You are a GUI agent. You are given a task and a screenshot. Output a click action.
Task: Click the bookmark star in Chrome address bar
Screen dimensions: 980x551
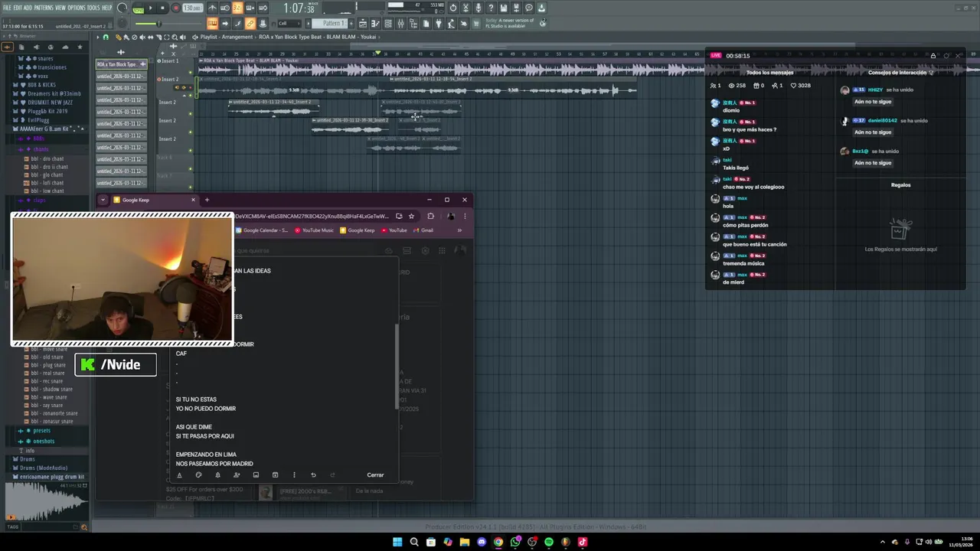(411, 216)
